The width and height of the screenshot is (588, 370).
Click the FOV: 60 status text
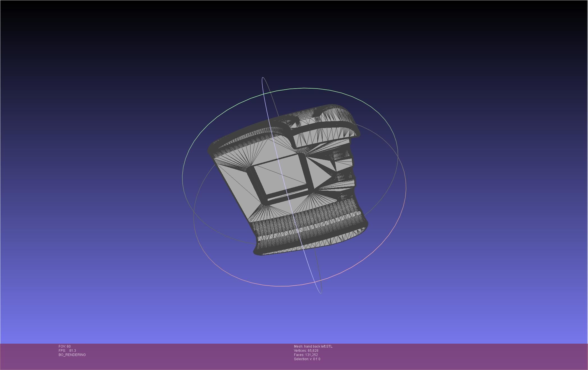pyautogui.click(x=65, y=346)
